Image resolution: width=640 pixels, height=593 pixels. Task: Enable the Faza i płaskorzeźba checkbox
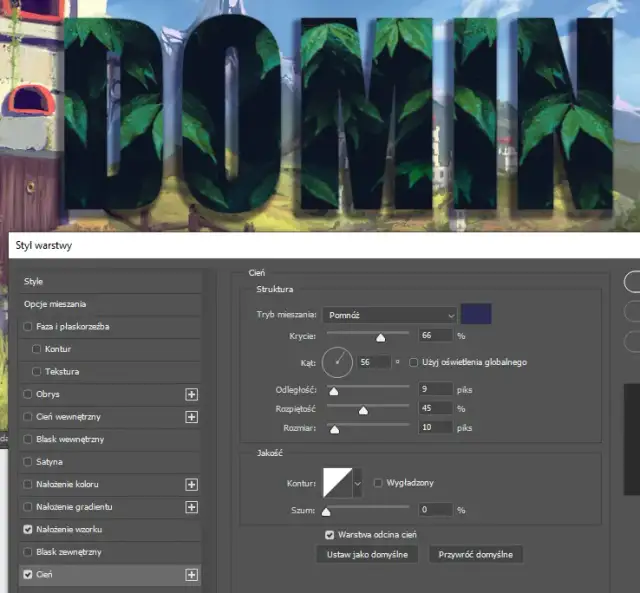coord(27,327)
